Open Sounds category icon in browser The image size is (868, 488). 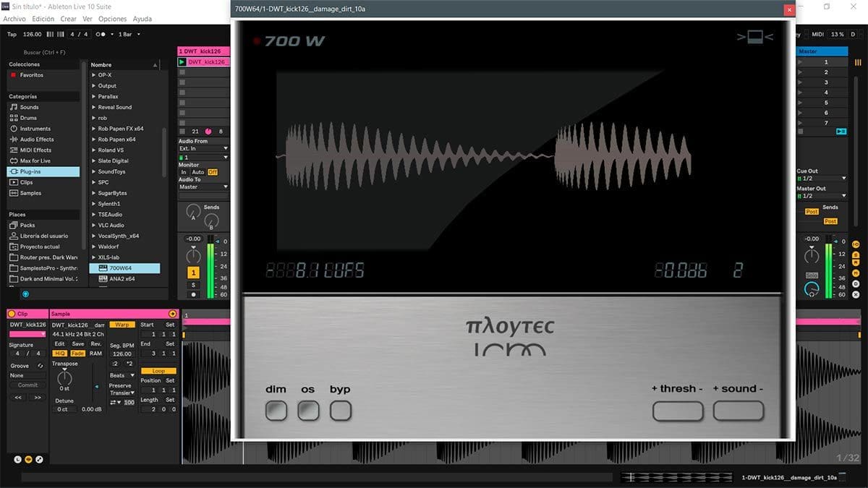[x=13, y=107]
